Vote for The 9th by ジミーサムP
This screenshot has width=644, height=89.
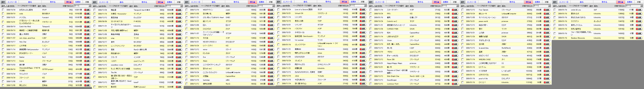point(179,72)
